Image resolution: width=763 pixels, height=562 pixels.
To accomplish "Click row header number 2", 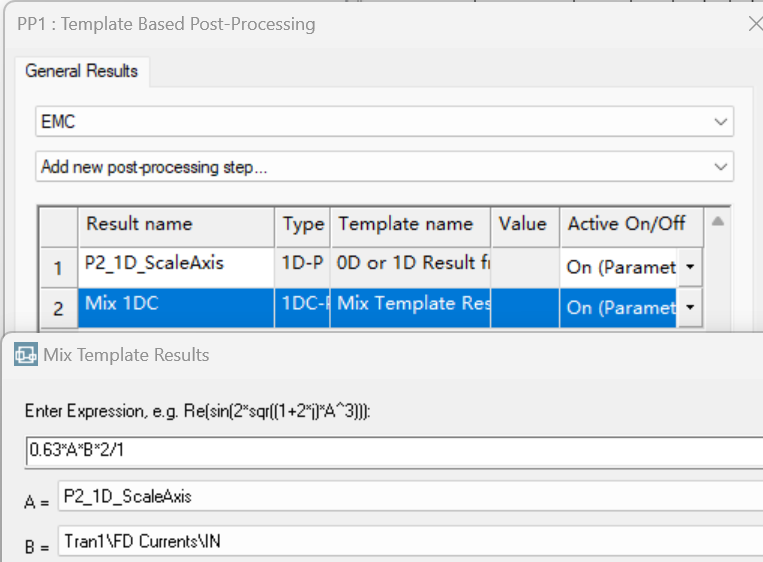I will (58, 308).
